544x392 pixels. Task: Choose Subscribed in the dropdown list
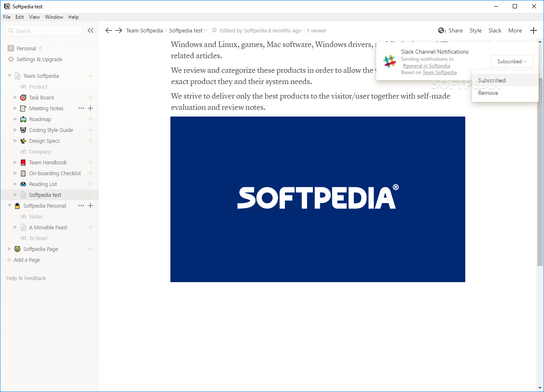505,80
